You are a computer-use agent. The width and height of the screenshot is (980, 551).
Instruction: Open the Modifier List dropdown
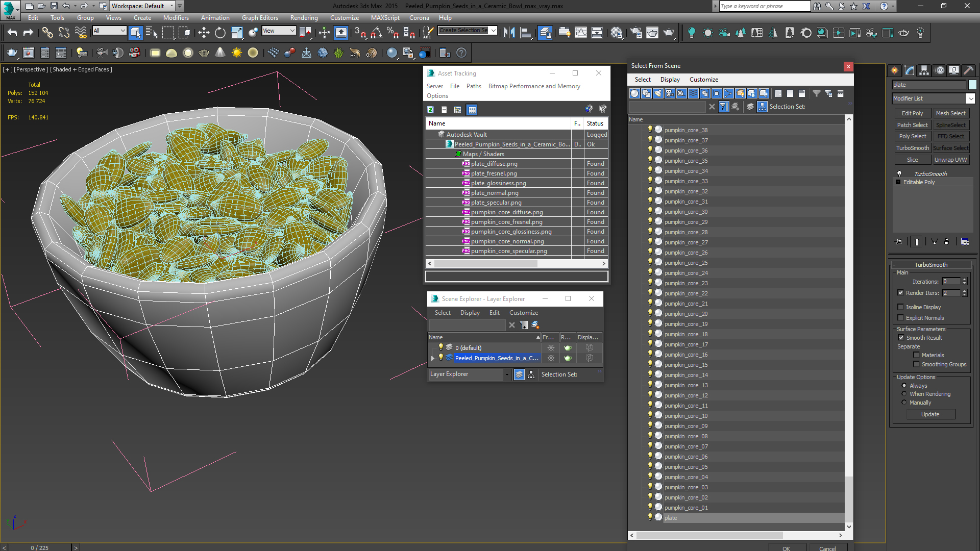(970, 98)
